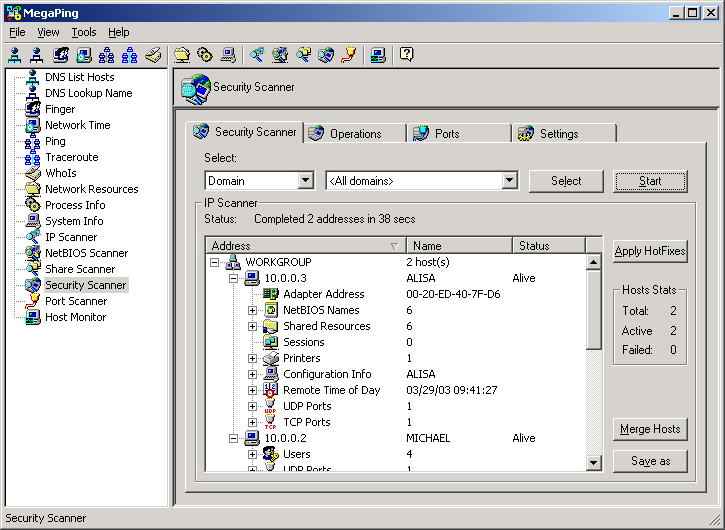Open the Tools menu
725x530 pixels.
coord(84,32)
